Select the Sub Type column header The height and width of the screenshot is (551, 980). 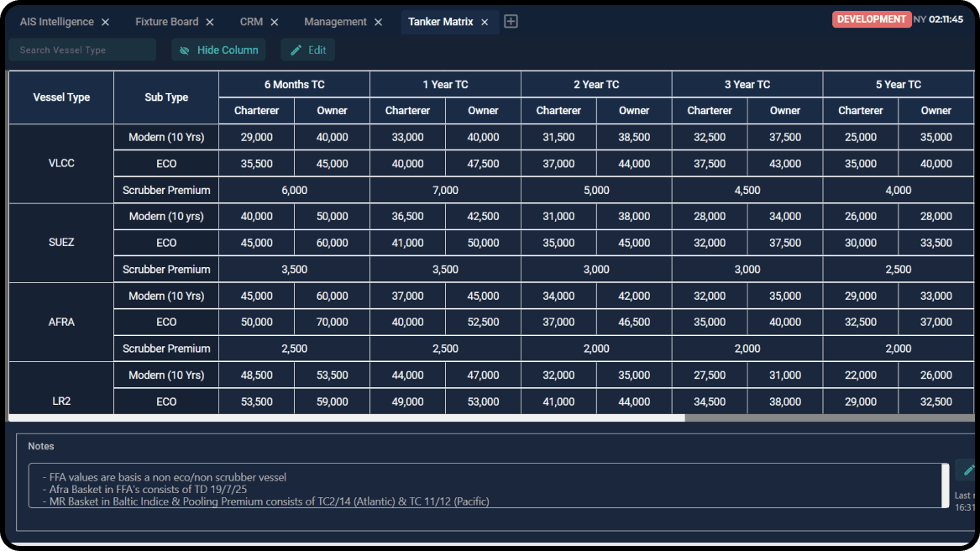(166, 97)
